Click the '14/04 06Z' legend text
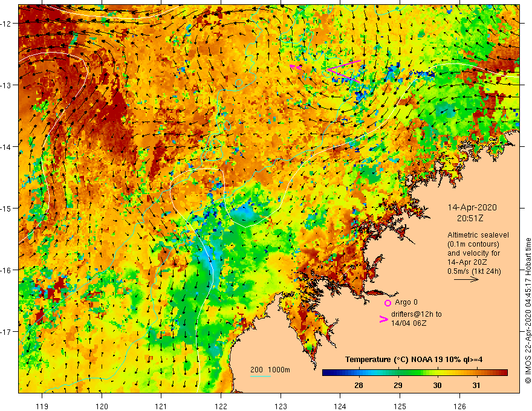 tap(409, 323)
